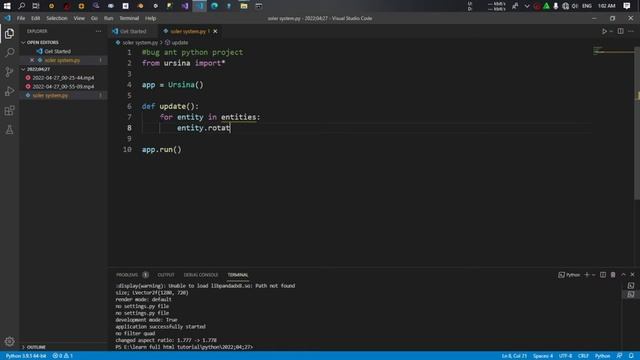Open run button dropdown arrow
The image size is (640, 360).
click(611, 31)
